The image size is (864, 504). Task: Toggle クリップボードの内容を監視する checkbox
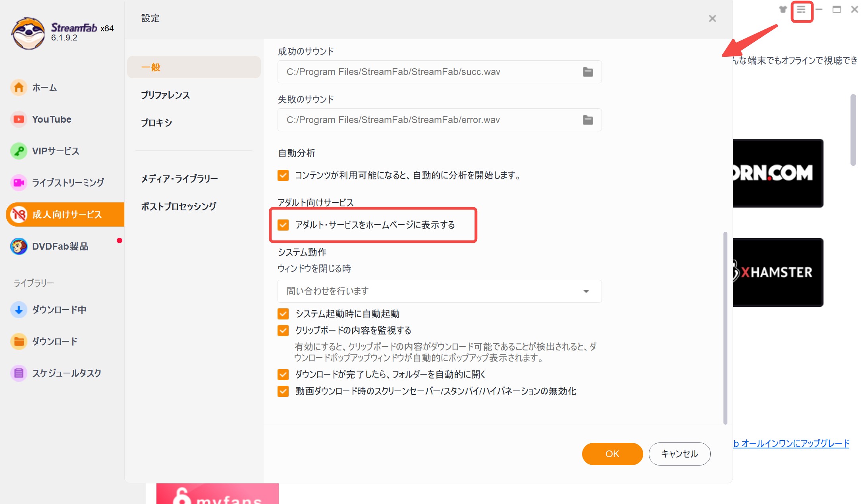click(283, 331)
